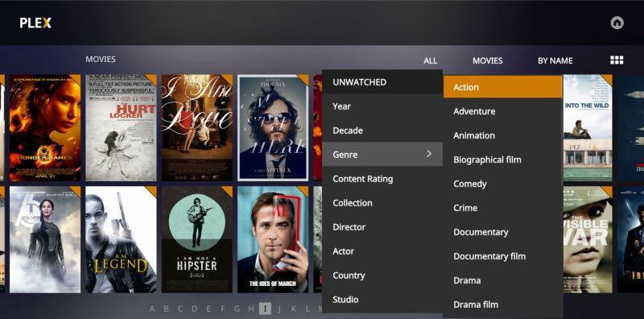Select the Action genre
The image size is (644, 319).
(502, 87)
